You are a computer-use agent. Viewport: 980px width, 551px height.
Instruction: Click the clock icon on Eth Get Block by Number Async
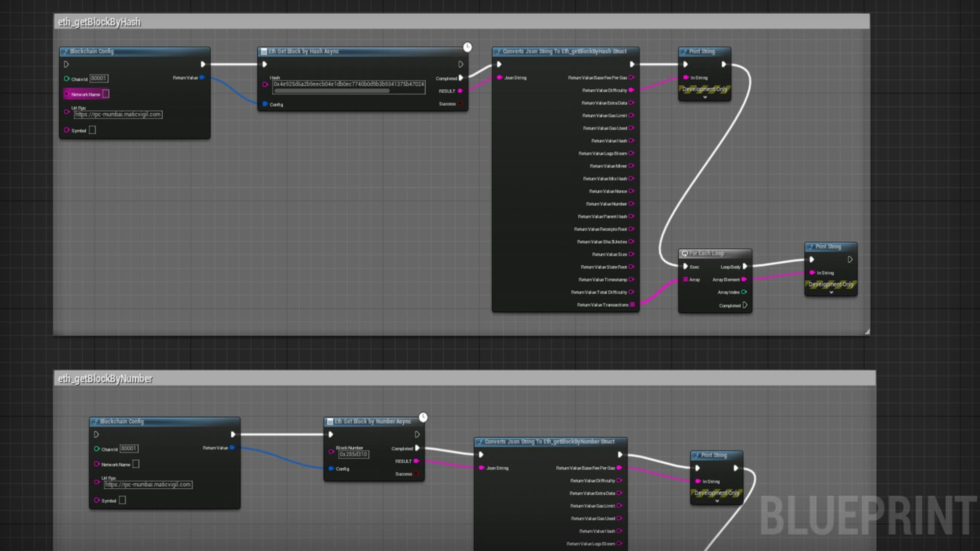click(x=424, y=417)
